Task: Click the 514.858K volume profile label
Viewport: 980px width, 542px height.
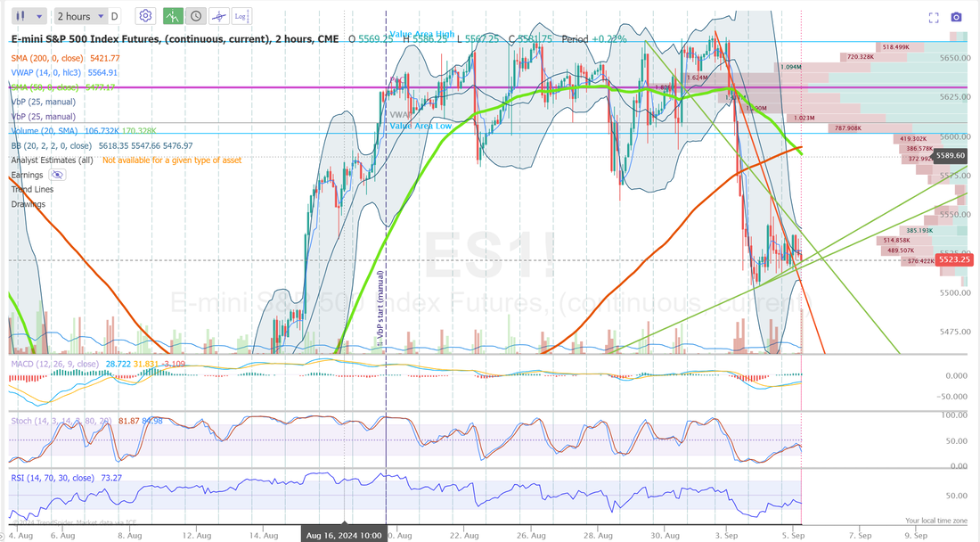Action: tap(897, 240)
